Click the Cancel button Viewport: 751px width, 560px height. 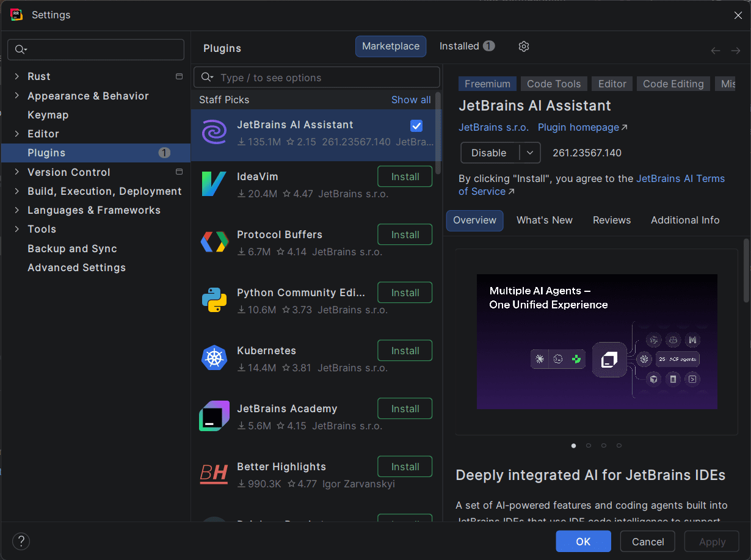[x=648, y=542]
